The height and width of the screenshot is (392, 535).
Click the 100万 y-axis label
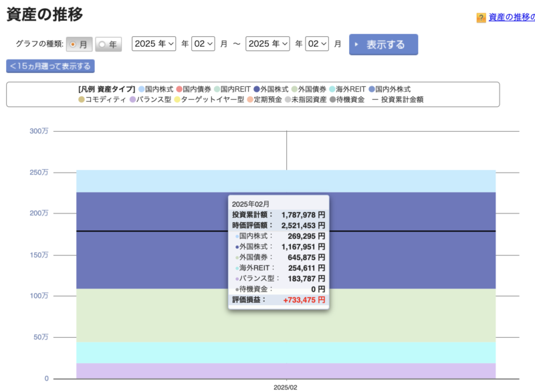click(x=39, y=296)
